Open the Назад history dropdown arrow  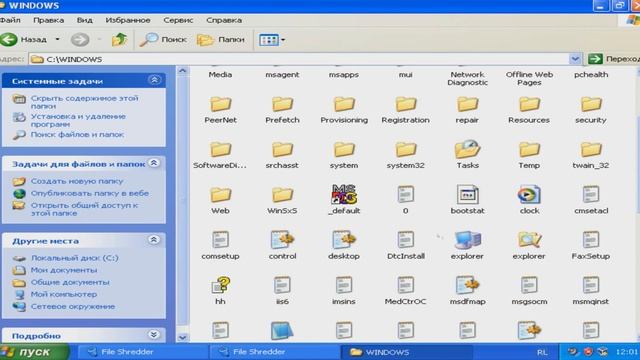tap(58, 40)
